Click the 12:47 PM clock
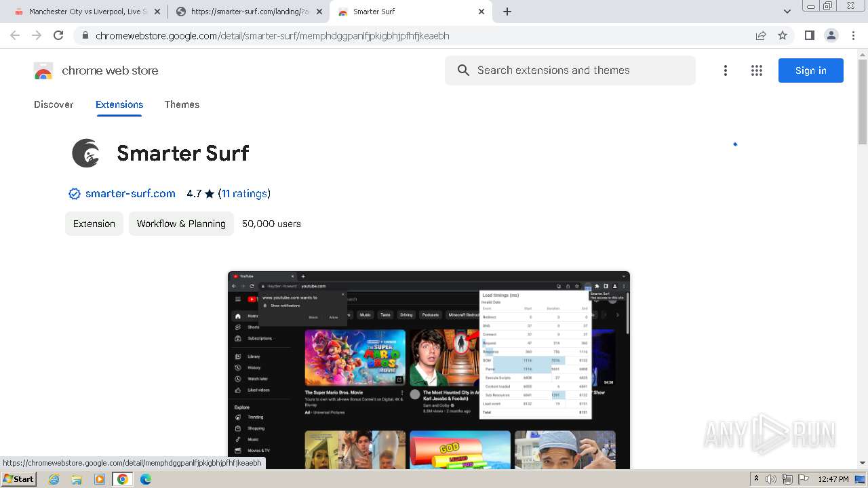Image resolution: width=868 pixels, height=488 pixels. pos(833,479)
